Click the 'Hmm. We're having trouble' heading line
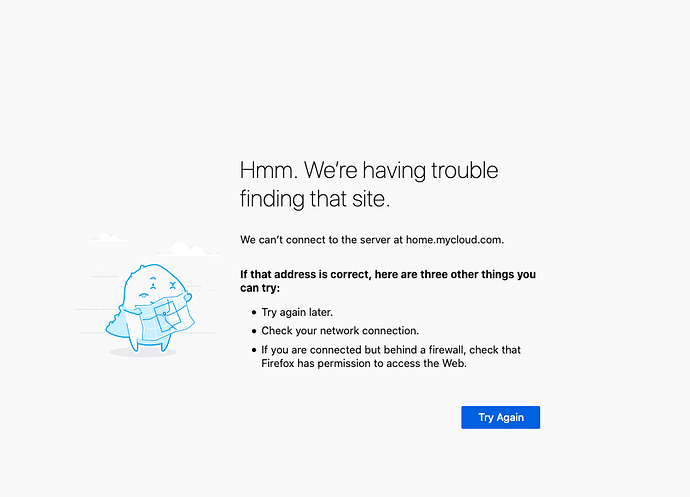The width and height of the screenshot is (690, 497). point(369,170)
